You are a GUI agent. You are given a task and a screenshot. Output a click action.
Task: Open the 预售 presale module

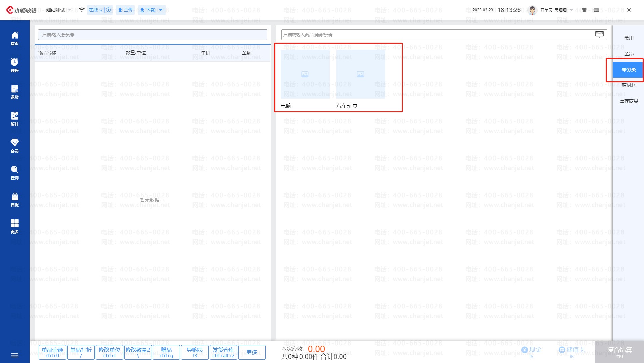[15, 65]
